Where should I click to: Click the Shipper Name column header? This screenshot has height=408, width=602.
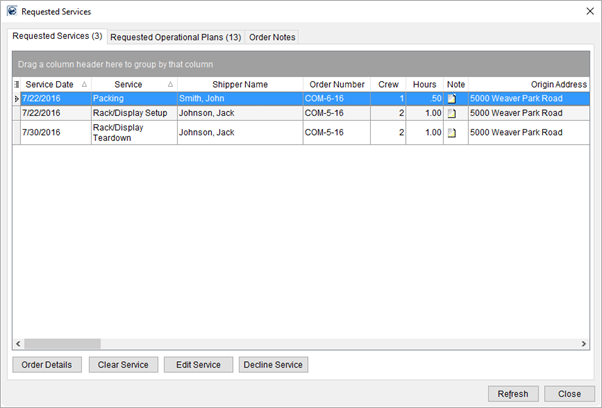pyautogui.click(x=240, y=85)
